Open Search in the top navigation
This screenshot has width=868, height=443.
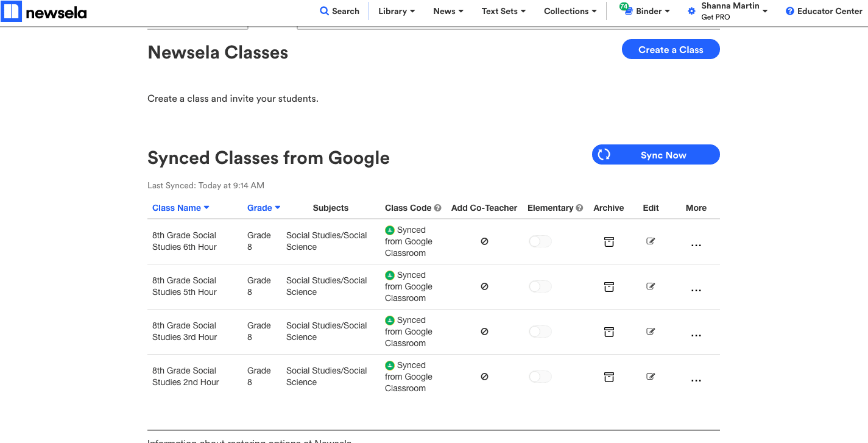click(340, 11)
